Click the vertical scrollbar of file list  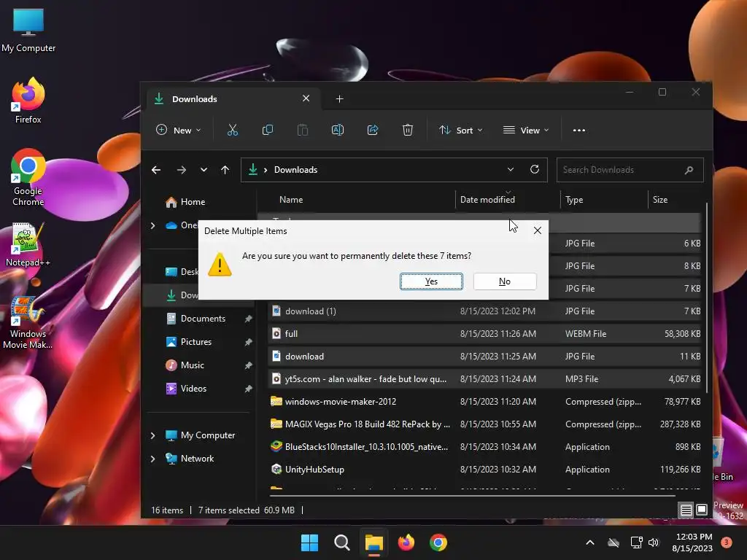(706, 297)
